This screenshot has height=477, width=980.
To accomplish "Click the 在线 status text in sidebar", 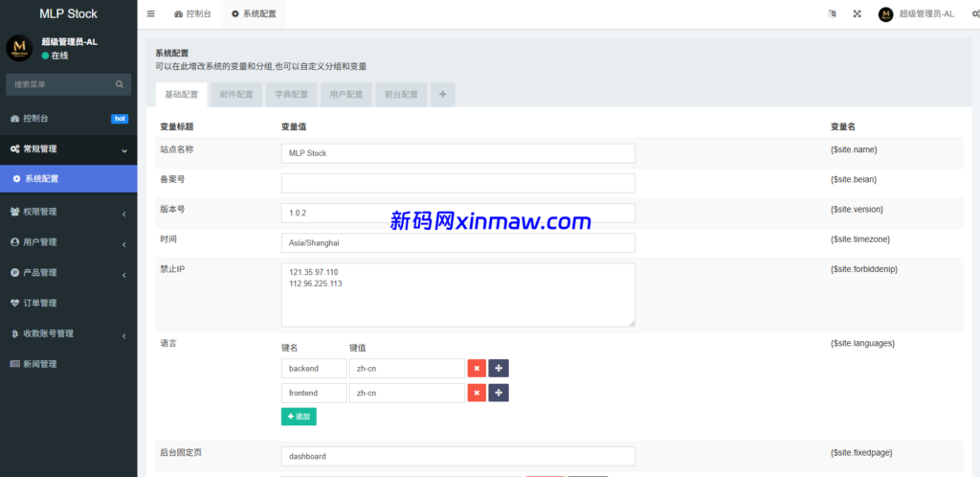I will (60, 56).
